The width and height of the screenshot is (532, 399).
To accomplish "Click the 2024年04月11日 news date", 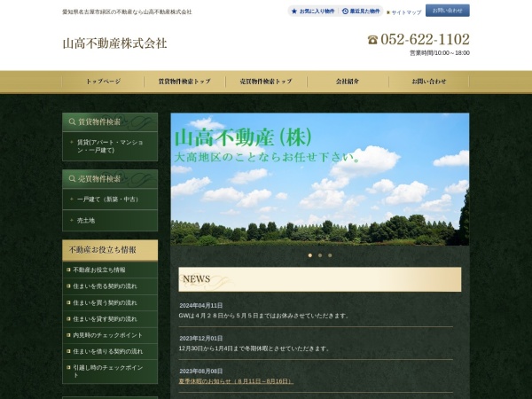I will (x=201, y=306).
